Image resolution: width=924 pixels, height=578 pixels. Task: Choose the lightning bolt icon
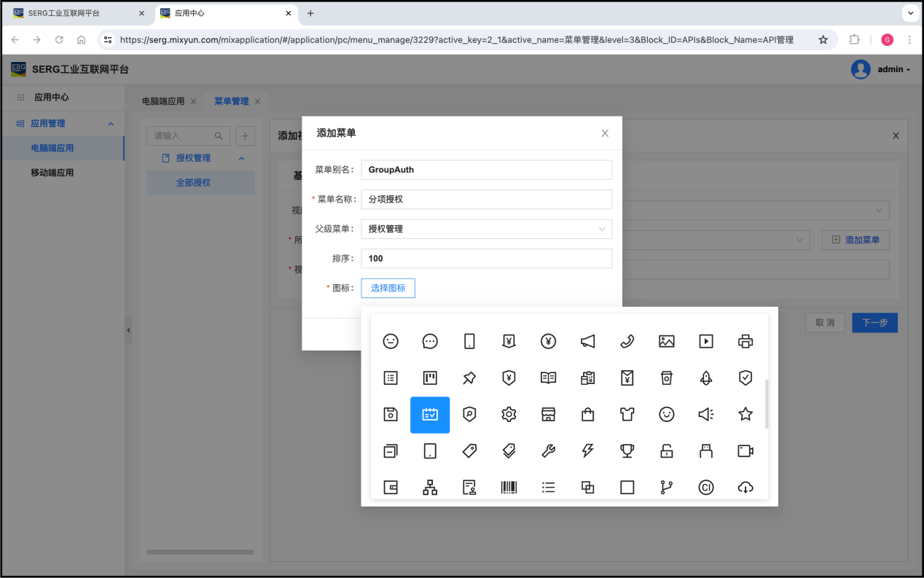tap(587, 451)
